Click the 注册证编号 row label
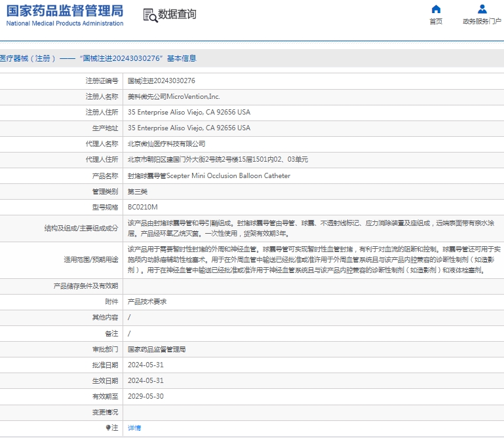Screen dimensions: 504x438 (x=102, y=81)
